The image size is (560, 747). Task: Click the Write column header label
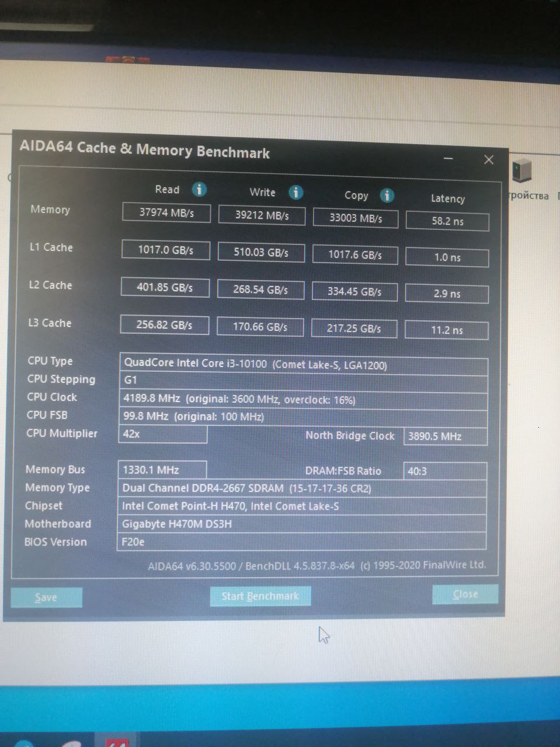click(262, 192)
